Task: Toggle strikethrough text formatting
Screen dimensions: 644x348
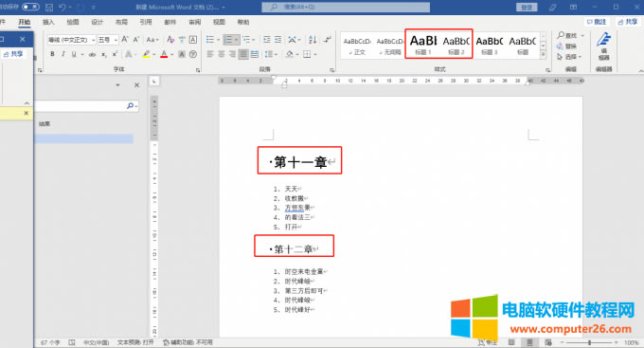Action: [93, 54]
